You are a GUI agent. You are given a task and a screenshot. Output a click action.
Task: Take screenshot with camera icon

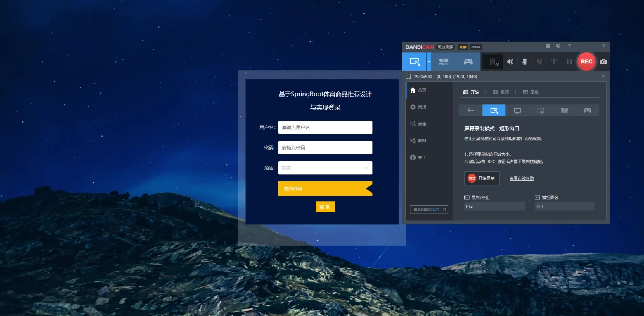point(603,62)
